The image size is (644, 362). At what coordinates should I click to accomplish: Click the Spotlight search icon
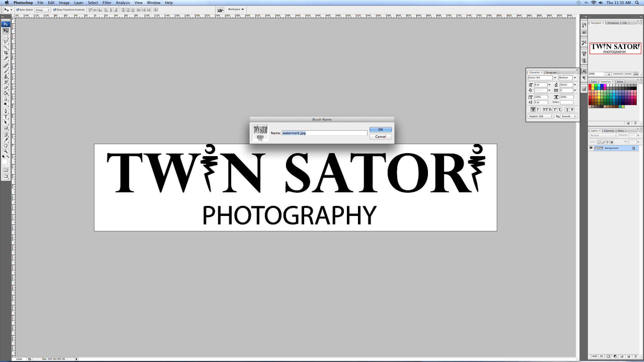click(637, 3)
